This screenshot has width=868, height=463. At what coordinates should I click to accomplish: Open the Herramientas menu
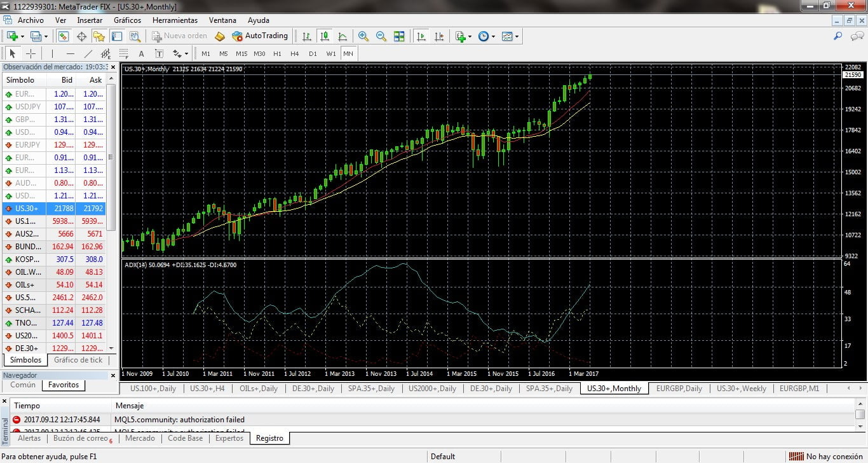tap(175, 20)
